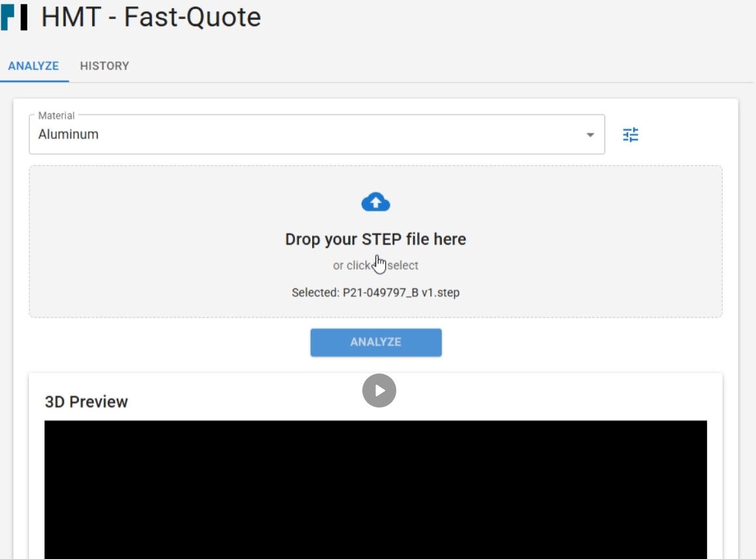Screen dimensions: 756x559
Task: Open the settings sliders icon beside Material
Action: (x=630, y=135)
